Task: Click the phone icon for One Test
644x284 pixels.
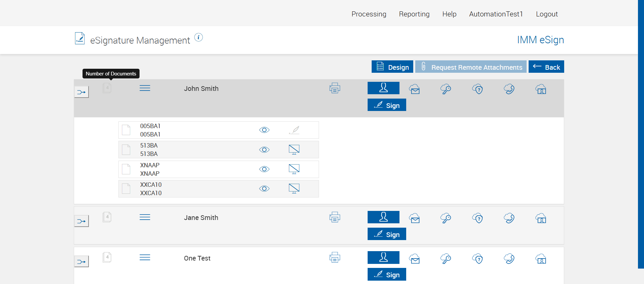Action: (x=509, y=259)
